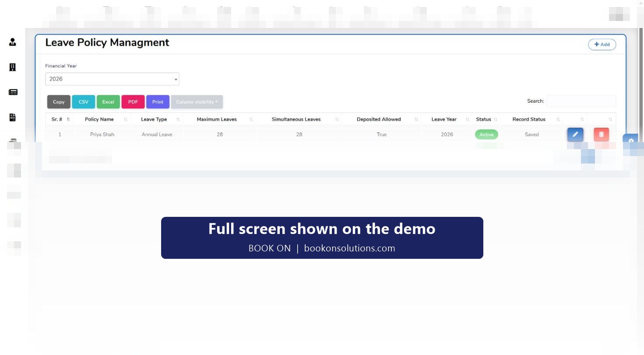Sort by the Deposited Allowed column header

pyautogui.click(x=382, y=119)
